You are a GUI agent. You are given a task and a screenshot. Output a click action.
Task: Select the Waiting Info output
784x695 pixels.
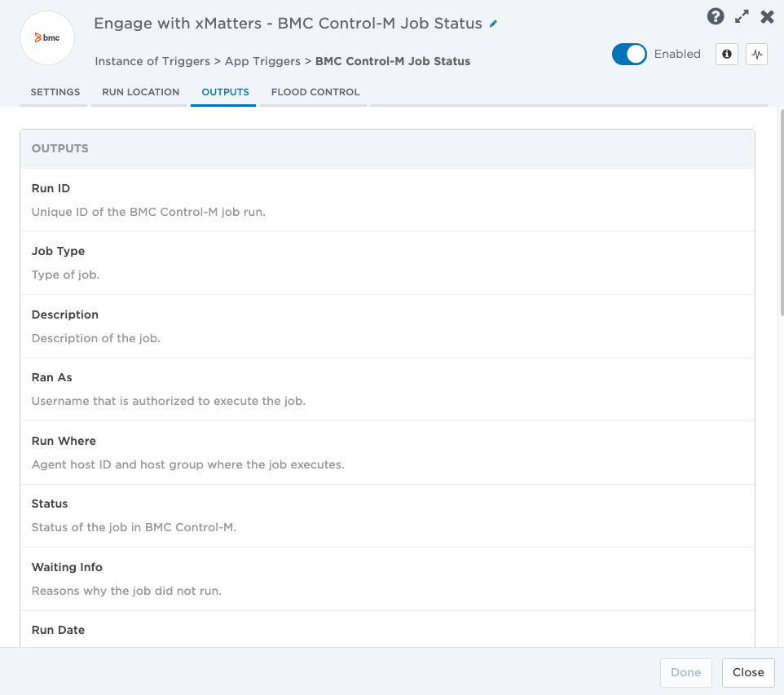click(387, 579)
